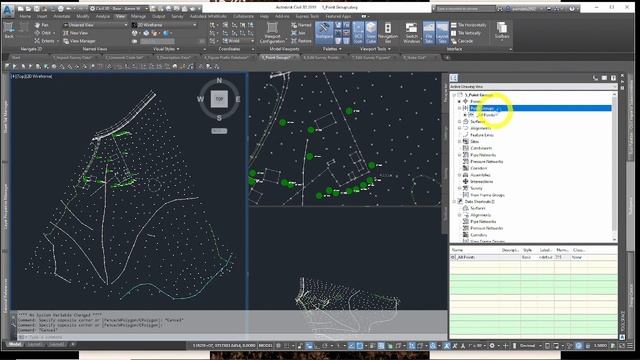Expand the Assemblies tree node
The width and height of the screenshot is (640, 360).
460,175
